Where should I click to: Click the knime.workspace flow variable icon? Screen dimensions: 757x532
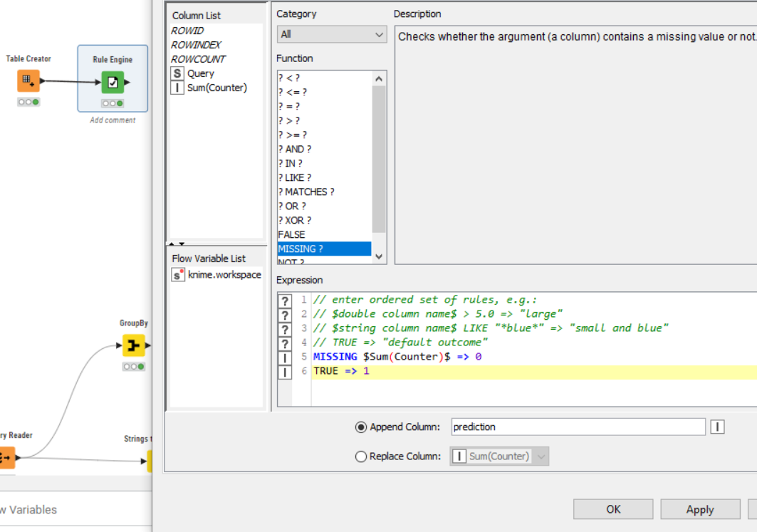pos(178,275)
